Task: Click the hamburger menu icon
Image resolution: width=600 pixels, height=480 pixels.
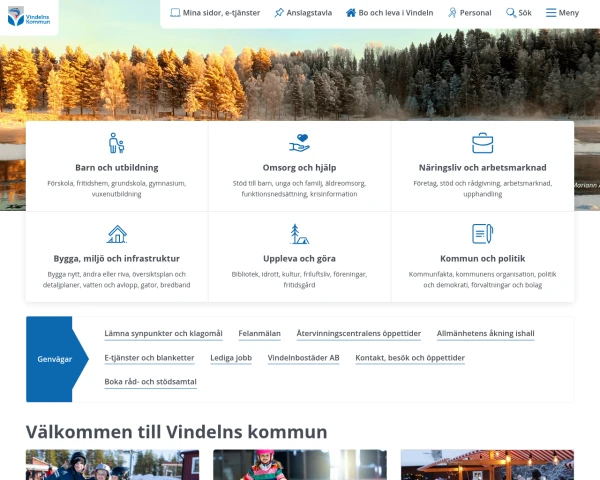Action: 551,13
